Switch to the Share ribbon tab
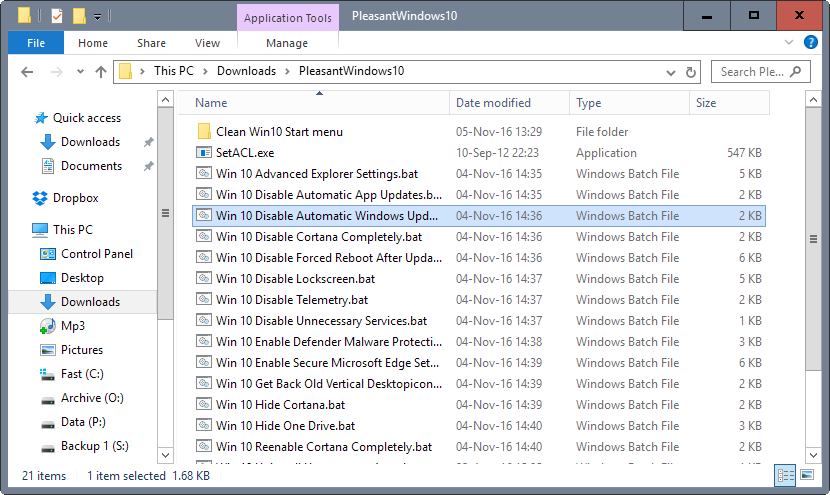Viewport: 830px width, 495px height. (x=151, y=43)
